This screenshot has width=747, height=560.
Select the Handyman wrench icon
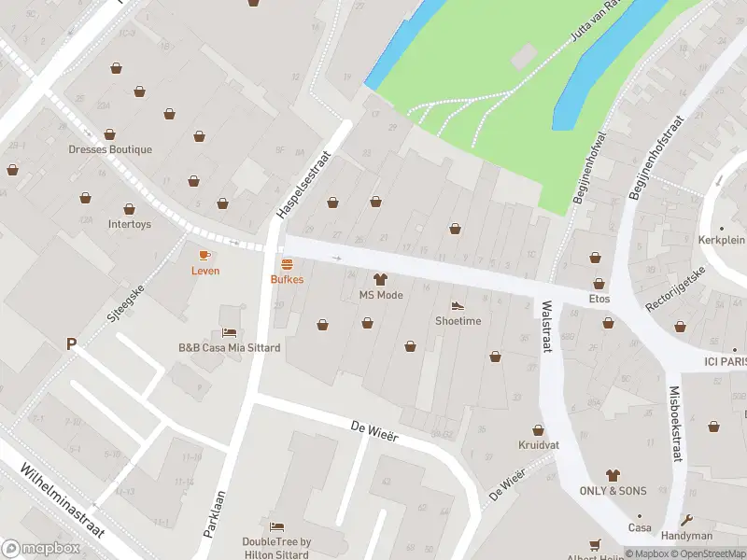(686, 520)
